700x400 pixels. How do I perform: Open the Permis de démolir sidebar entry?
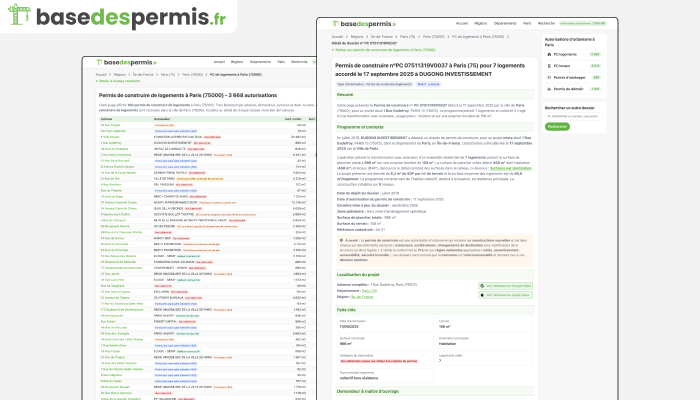[x=574, y=89]
